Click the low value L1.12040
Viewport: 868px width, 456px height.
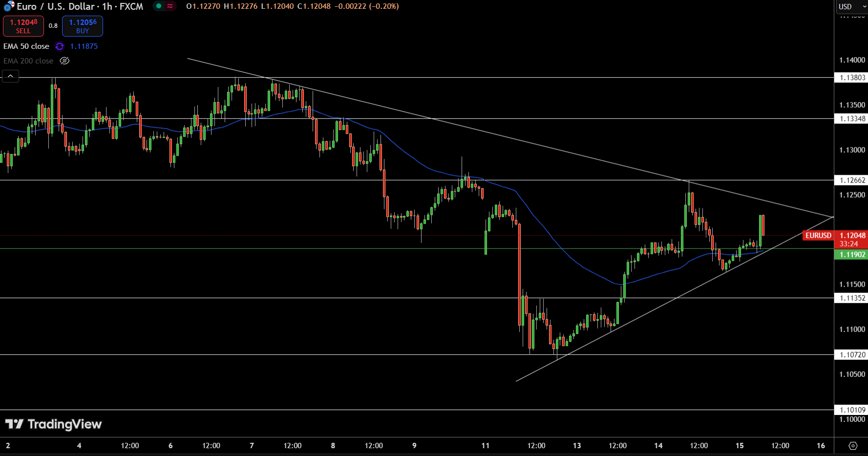(277, 6)
